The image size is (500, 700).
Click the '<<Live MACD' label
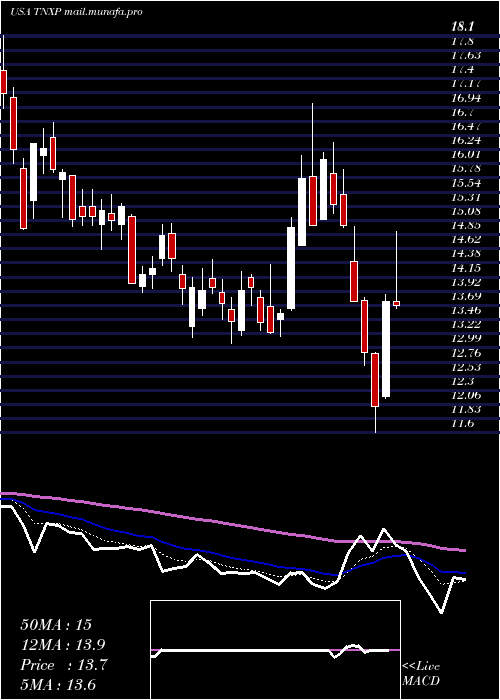point(421,674)
